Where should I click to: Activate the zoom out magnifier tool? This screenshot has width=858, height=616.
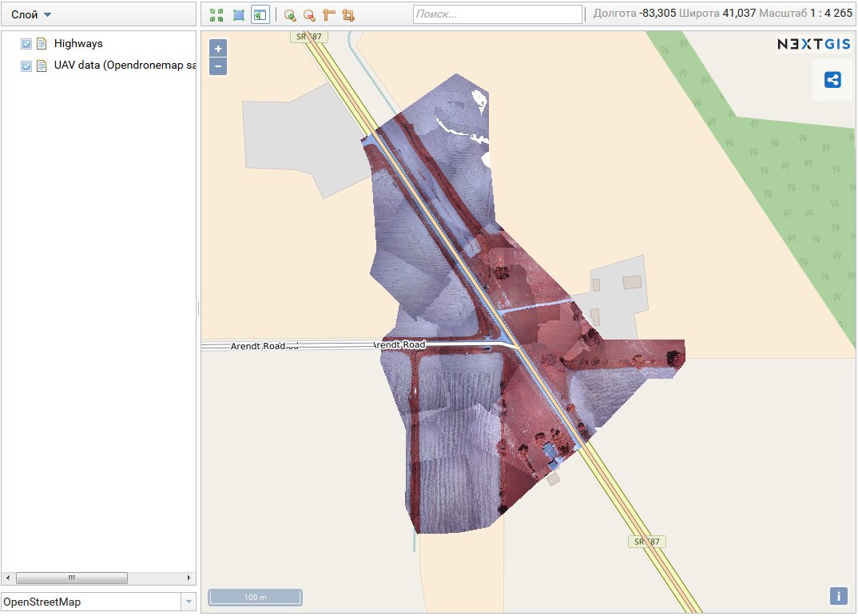(309, 14)
